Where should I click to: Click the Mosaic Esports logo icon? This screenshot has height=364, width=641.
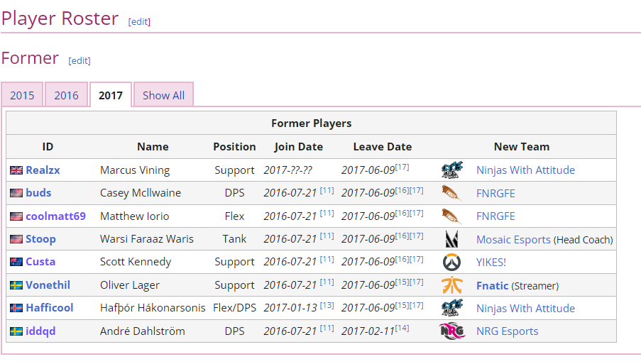[x=451, y=239]
